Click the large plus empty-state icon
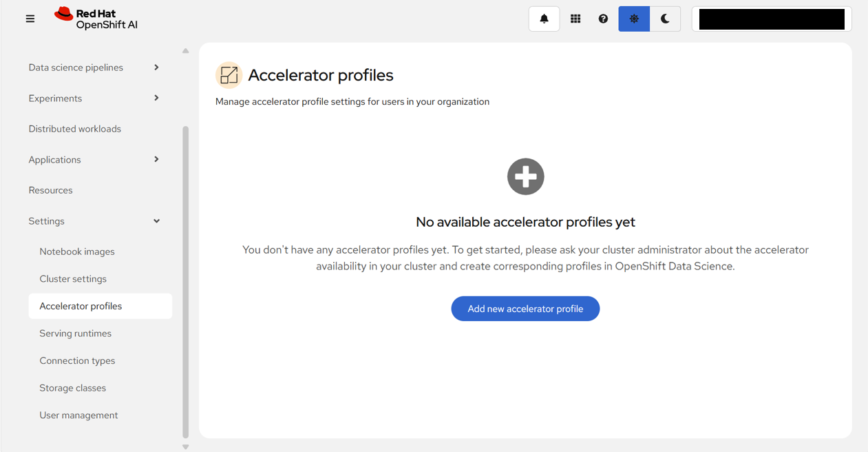The height and width of the screenshot is (452, 868). click(526, 176)
